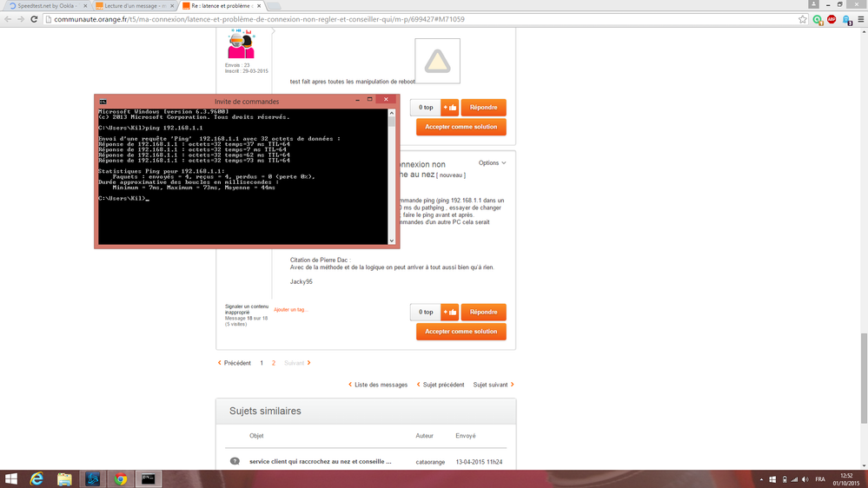
Task: Bookmark page with the star icon
Action: [803, 19]
